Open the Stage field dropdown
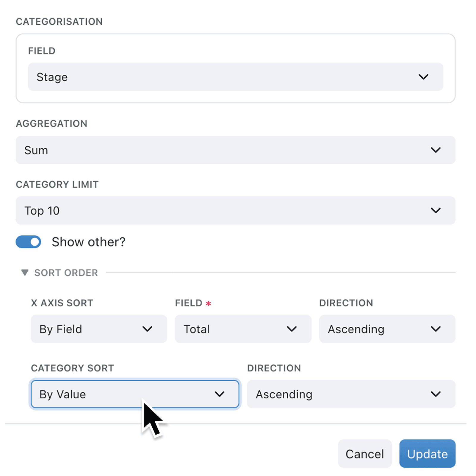476x476 pixels. [235, 77]
